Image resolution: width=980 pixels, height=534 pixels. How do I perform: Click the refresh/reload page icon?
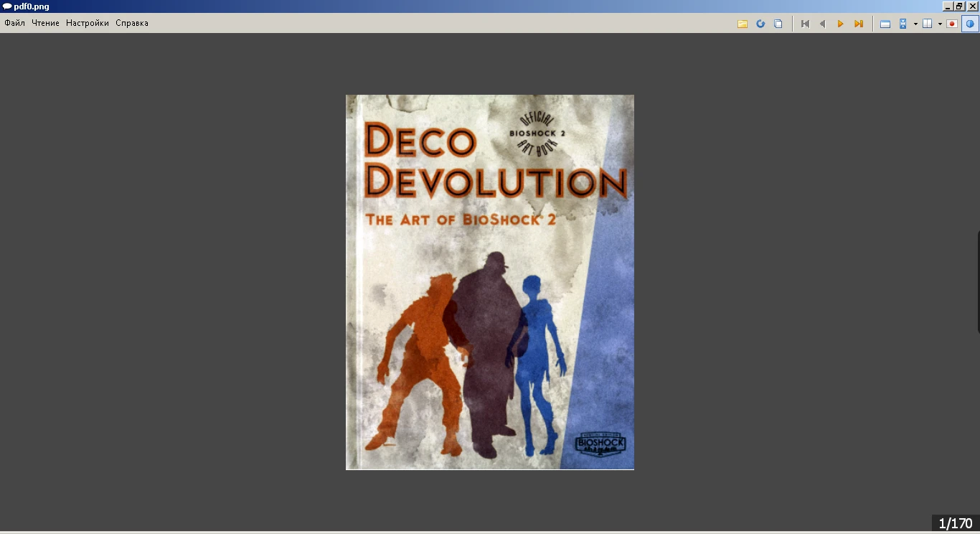pos(760,23)
